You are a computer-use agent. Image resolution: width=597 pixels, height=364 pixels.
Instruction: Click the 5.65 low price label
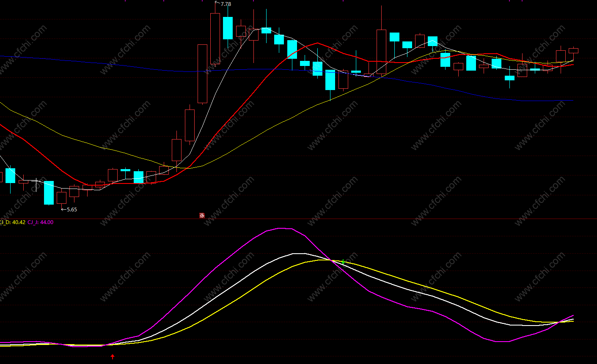click(72, 210)
